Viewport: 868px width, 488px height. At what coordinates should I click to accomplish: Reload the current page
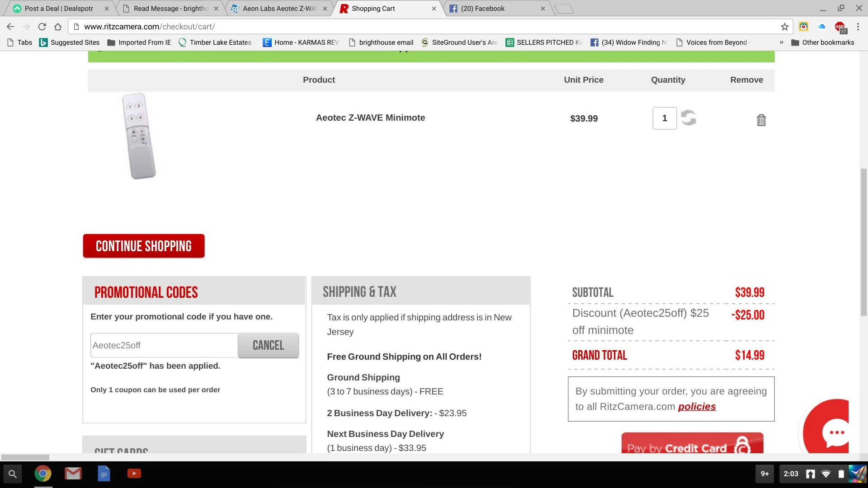coord(42,27)
